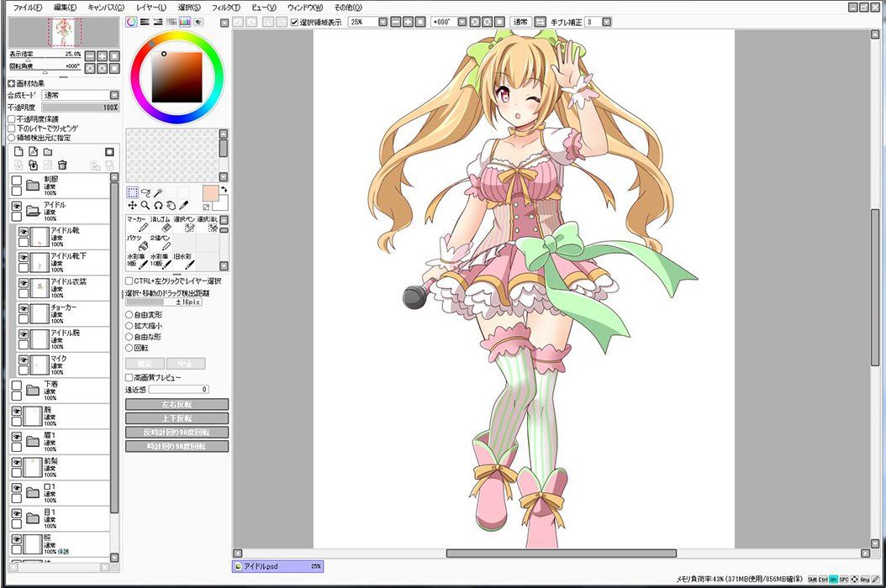Viewport: 886px width, 588px height.
Task: Click the foreground color swatch
Action: coord(210,193)
